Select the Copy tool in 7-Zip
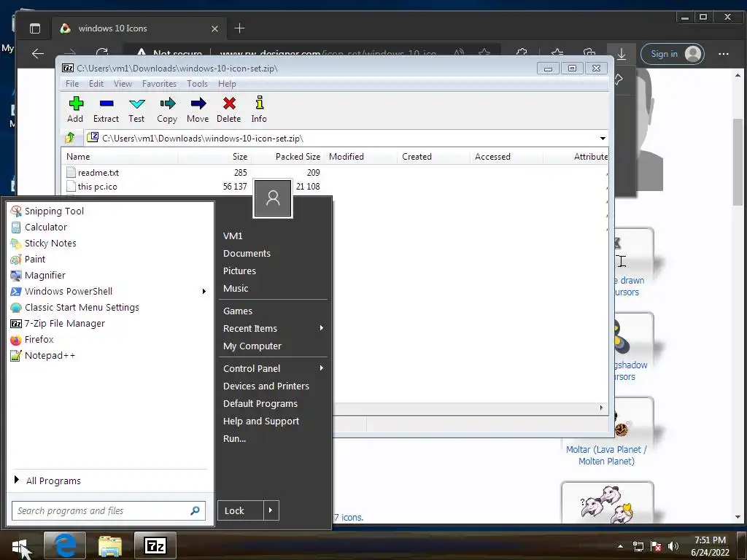Screen dimensions: 747x560 click(167, 109)
